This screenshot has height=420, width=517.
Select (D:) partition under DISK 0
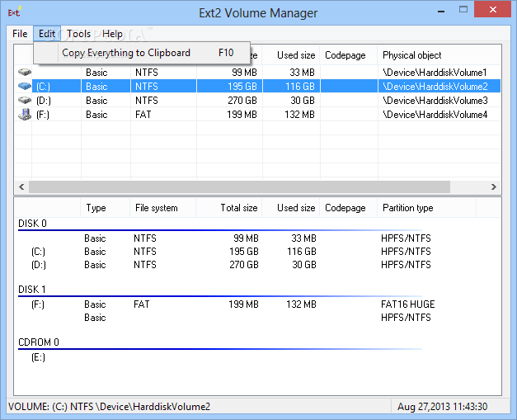39,265
